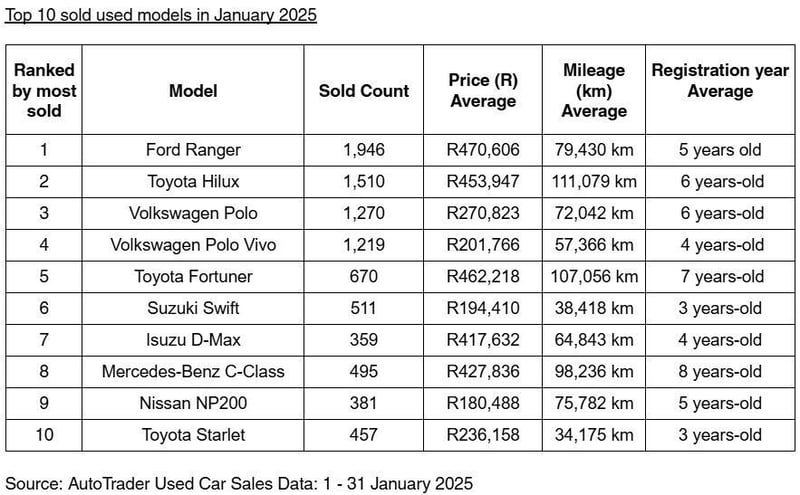
Task: Click the table title about January 2025
Action: (x=161, y=17)
